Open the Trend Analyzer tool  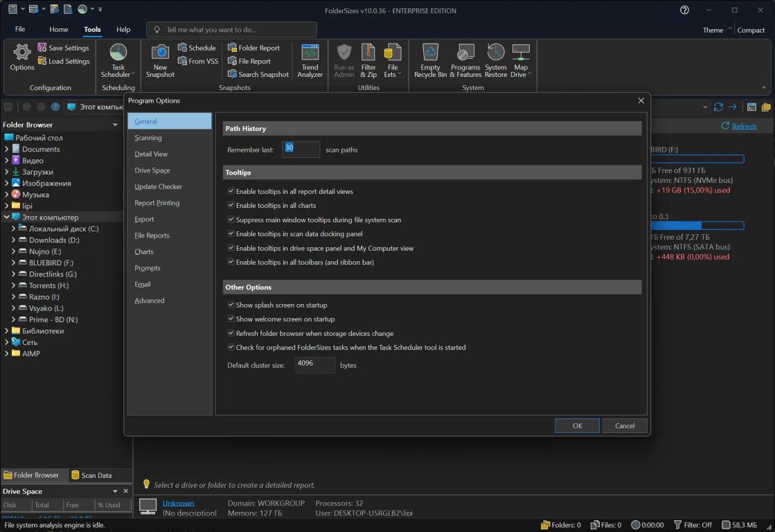pyautogui.click(x=310, y=53)
